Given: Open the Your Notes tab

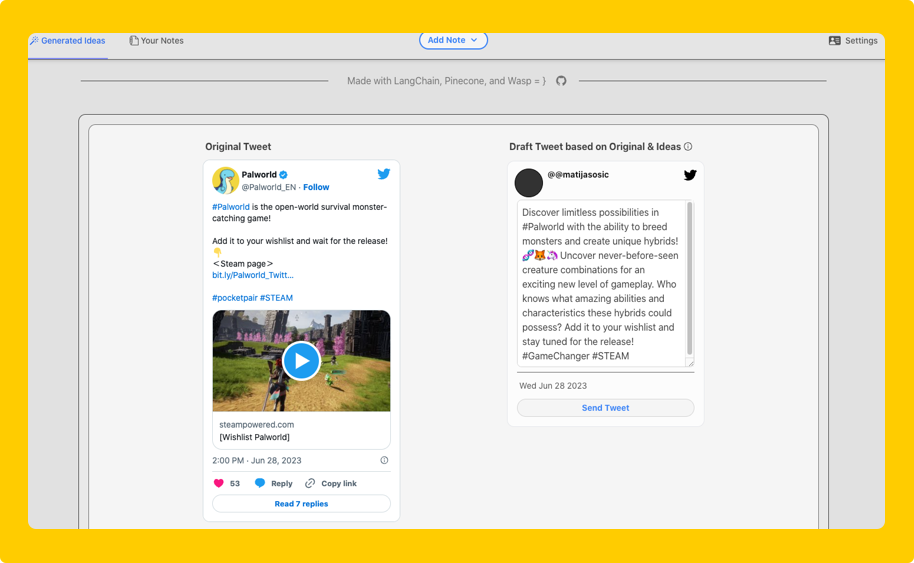Looking at the screenshot, I should [x=156, y=41].
